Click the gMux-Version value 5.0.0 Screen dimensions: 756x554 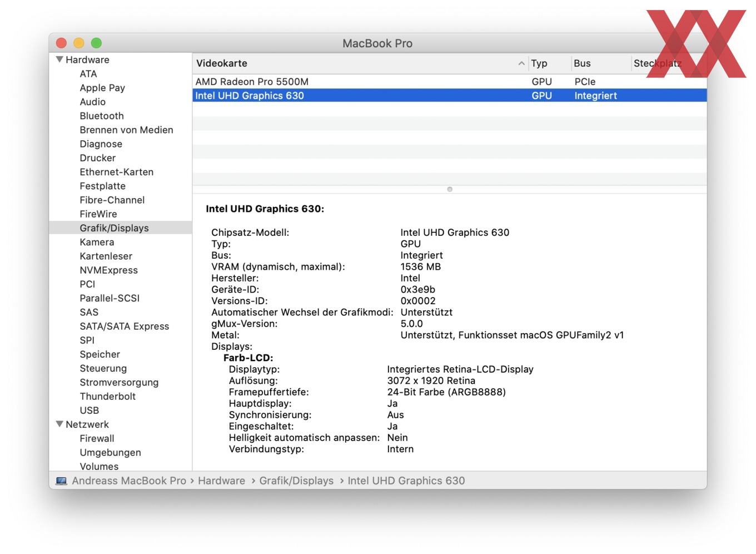click(411, 324)
